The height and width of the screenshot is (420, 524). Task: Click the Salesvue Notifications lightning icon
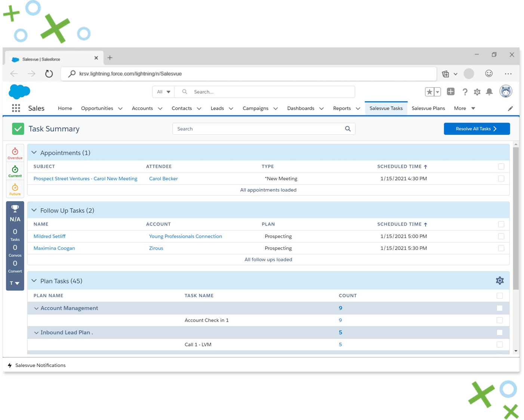point(10,365)
